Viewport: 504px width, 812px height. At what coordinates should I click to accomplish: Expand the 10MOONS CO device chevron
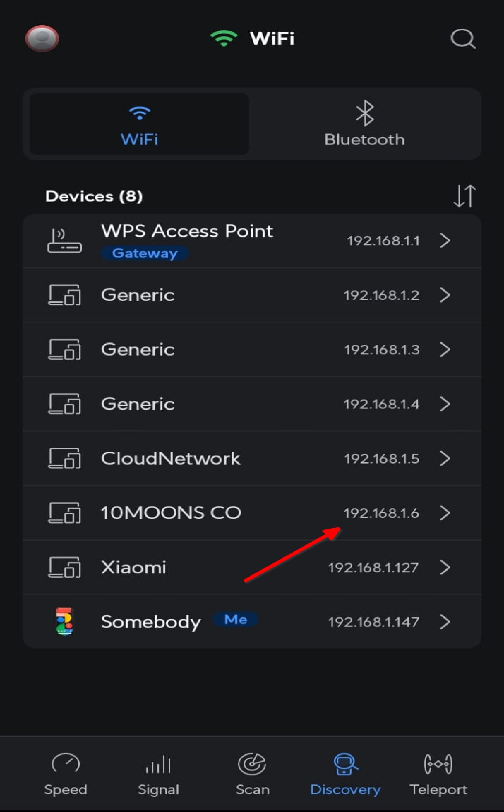pyautogui.click(x=445, y=513)
